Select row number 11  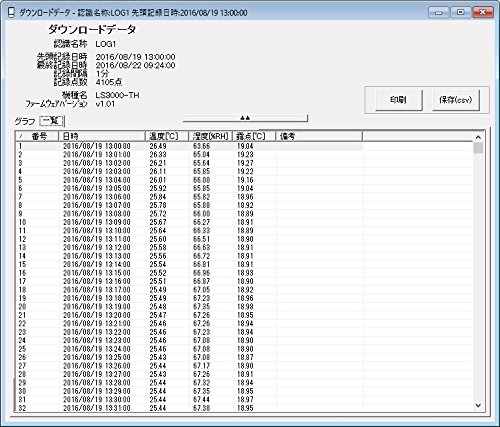tap(22, 231)
